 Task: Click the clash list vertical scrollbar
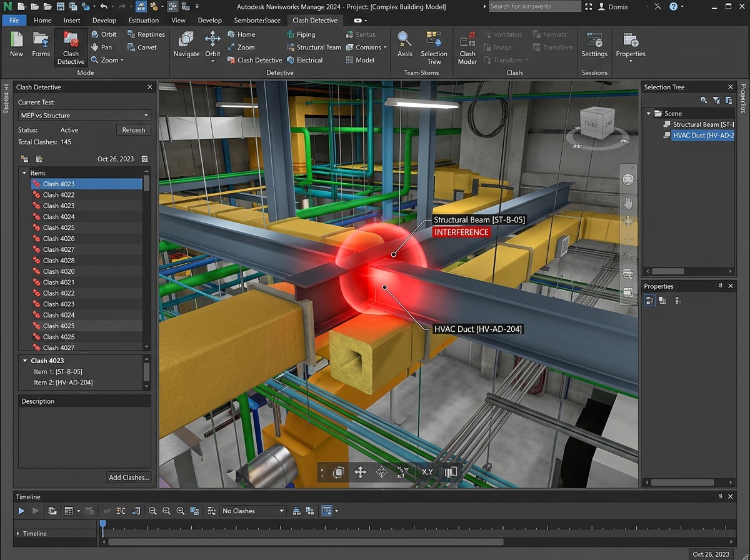click(147, 182)
